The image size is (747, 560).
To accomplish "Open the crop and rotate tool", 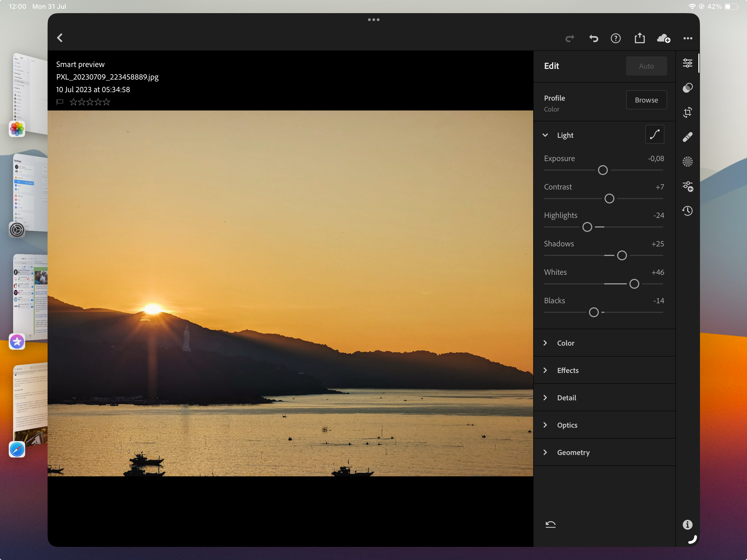I will click(687, 112).
